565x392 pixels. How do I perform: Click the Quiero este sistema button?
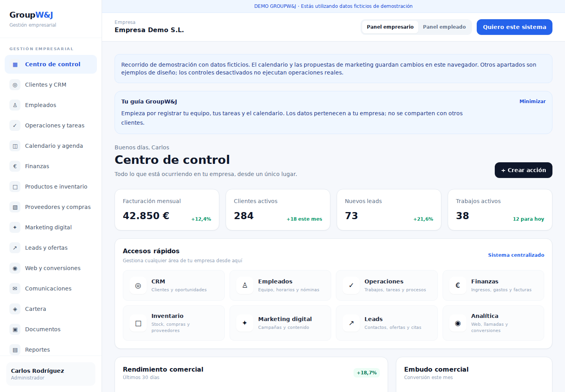pos(514,27)
